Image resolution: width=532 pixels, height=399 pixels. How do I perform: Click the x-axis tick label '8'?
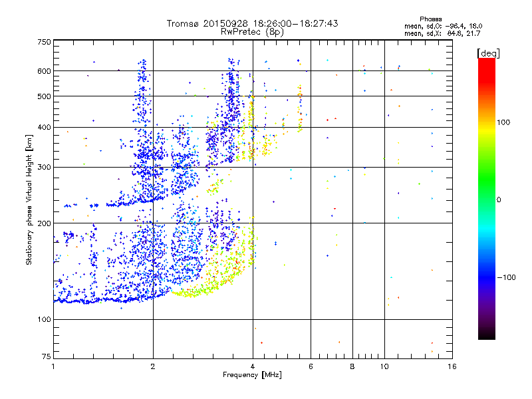point(352,366)
